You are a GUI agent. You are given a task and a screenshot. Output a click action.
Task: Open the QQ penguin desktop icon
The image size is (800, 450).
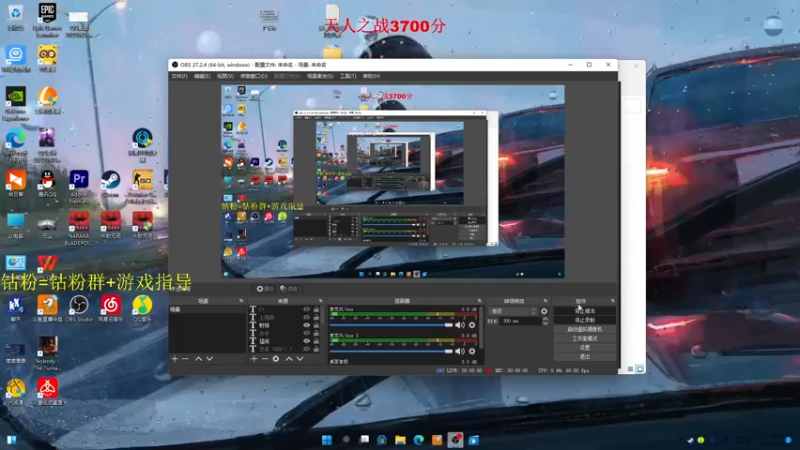pyautogui.click(x=47, y=184)
